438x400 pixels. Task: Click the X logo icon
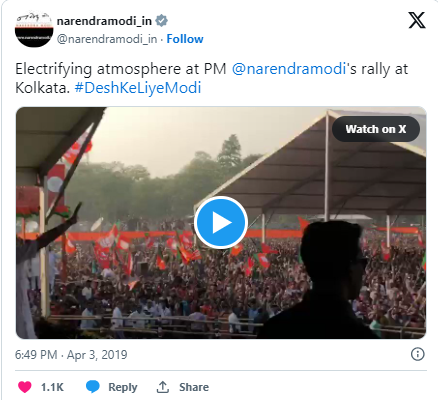[417, 20]
